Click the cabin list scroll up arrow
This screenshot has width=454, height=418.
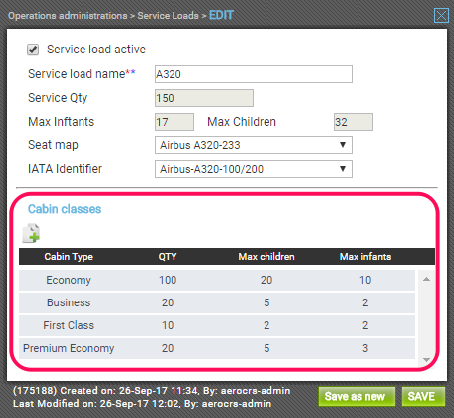click(426, 279)
